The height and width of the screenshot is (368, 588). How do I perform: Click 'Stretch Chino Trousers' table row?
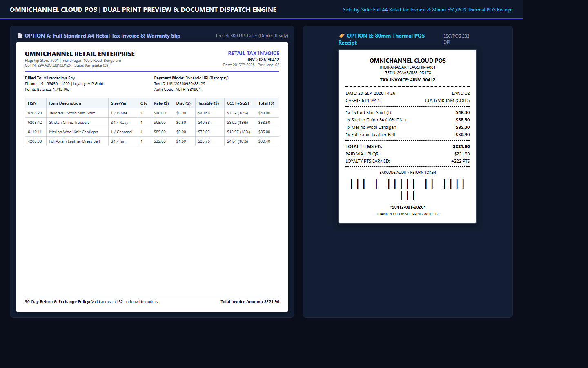(152, 122)
